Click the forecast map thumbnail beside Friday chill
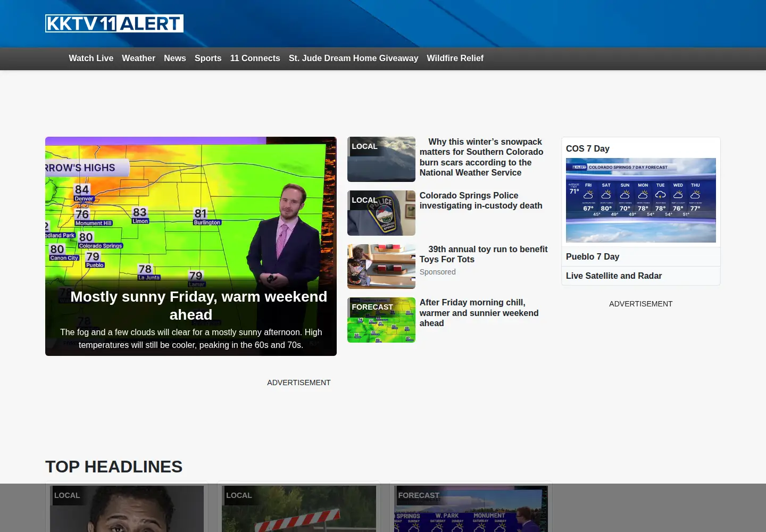The image size is (766, 532). (381, 320)
